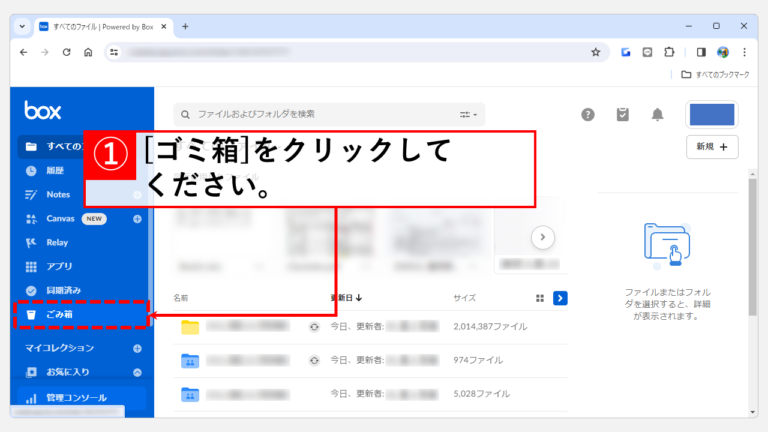Click the browser forward arrow
This screenshot has height=432, width=768.
(x=45, y=52)
